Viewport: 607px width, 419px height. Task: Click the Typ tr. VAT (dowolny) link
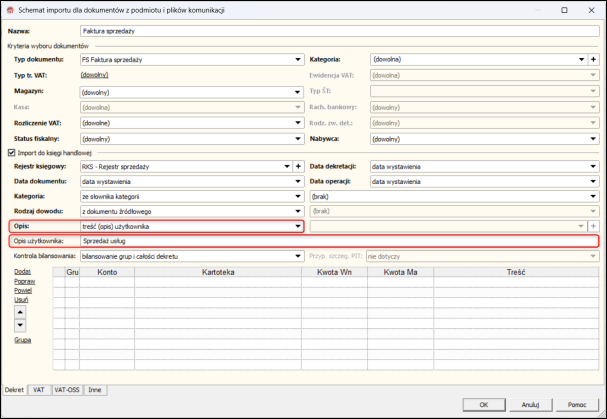click(94, 75)
